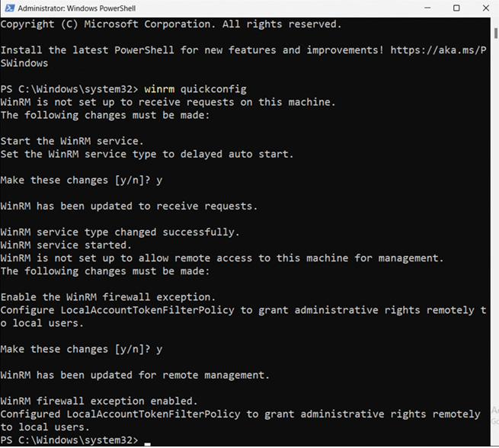
Task: Click the second 'Make these changes [y/n]?' line
Action: [x=82, y=350]
